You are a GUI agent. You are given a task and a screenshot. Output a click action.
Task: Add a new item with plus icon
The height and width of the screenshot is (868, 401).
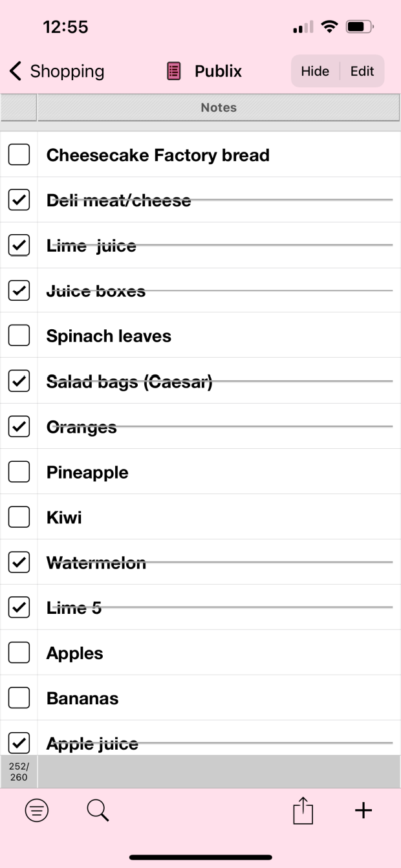point(363,810)
